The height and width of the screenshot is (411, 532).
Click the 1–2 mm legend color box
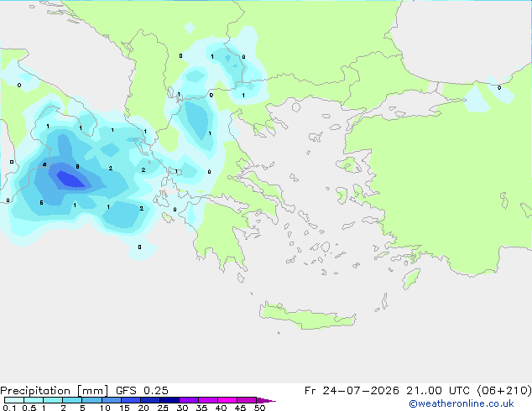point(53,400)
